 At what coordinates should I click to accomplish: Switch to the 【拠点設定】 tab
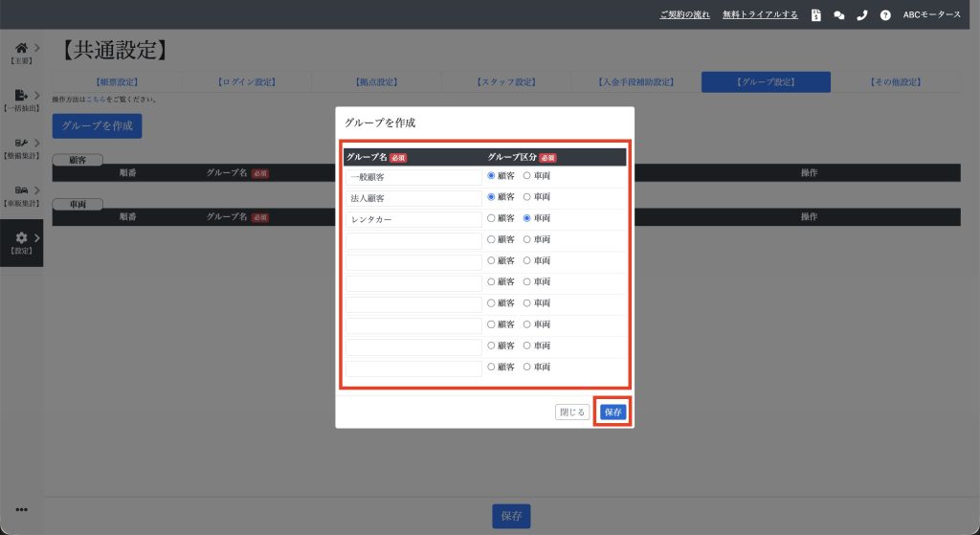(x=376, y=82)
